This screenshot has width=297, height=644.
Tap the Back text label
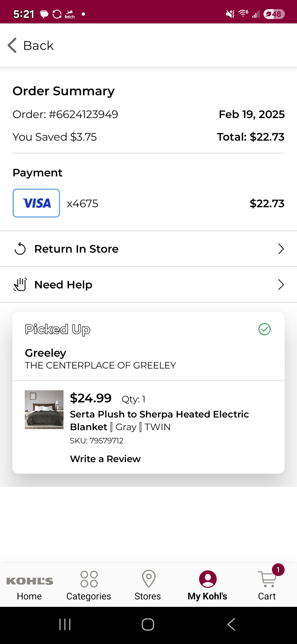(38, 45)
